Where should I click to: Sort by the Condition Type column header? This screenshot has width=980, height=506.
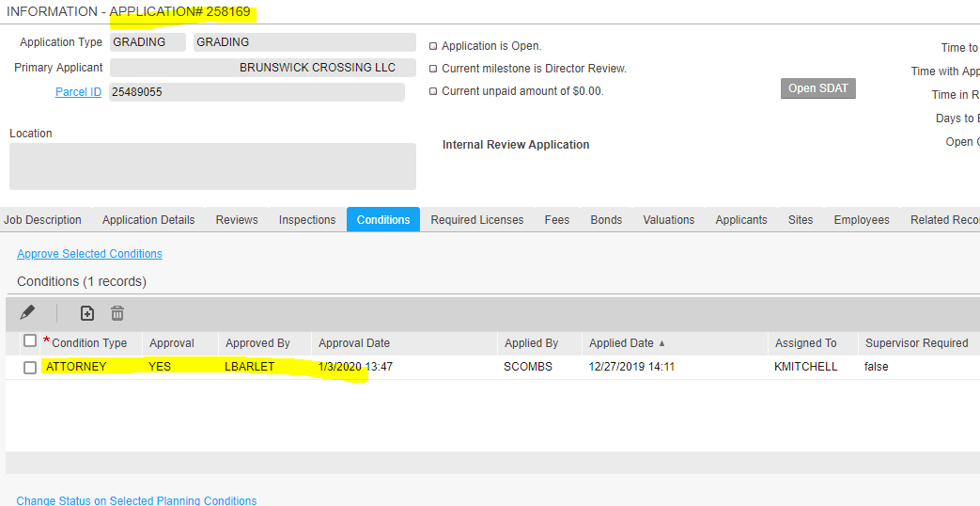pyautogui.click(x=89, y=343)
